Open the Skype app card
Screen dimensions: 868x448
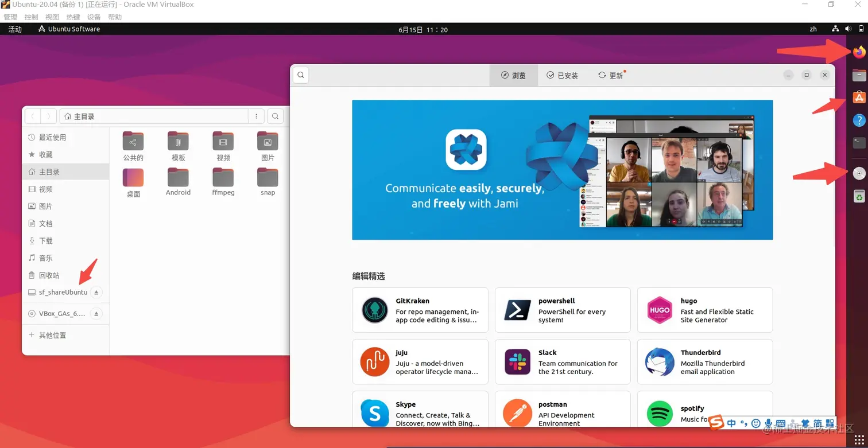420,409
